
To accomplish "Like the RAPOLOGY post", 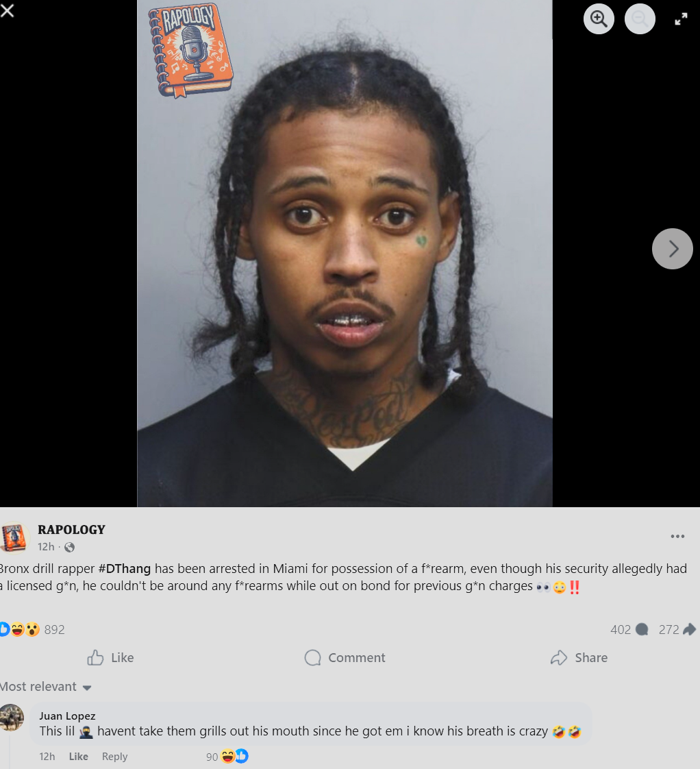I will click(x=111, y=658).
